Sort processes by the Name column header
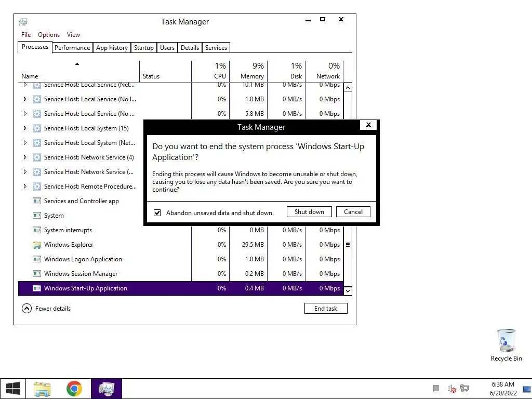Screen dimensions: 532x399 [x=79, y=71]
